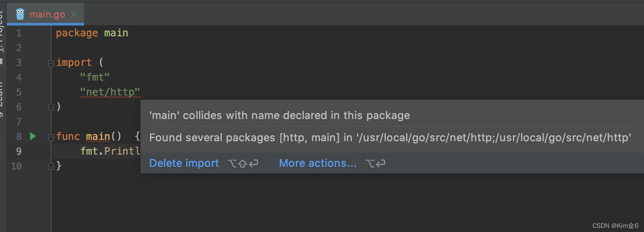Collapse the func main fold marker
The height and width of the screenshot is (232, 644).
(51, 137)
